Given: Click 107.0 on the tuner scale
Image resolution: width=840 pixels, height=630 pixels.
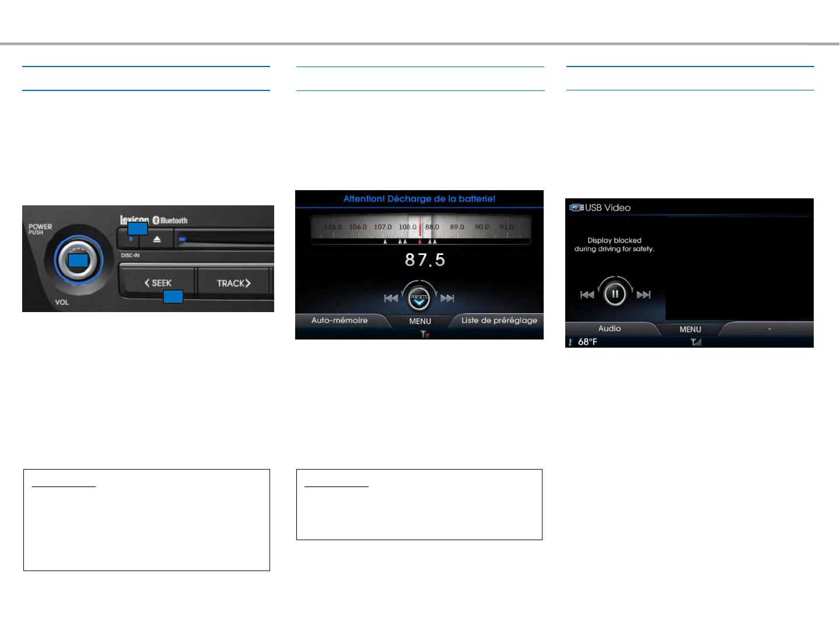Looking at the screenshot, I should 383,227.
